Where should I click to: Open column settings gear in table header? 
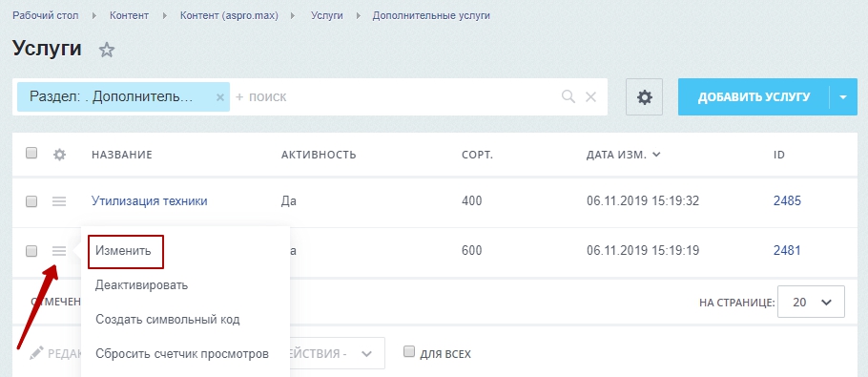click(59, 155)
